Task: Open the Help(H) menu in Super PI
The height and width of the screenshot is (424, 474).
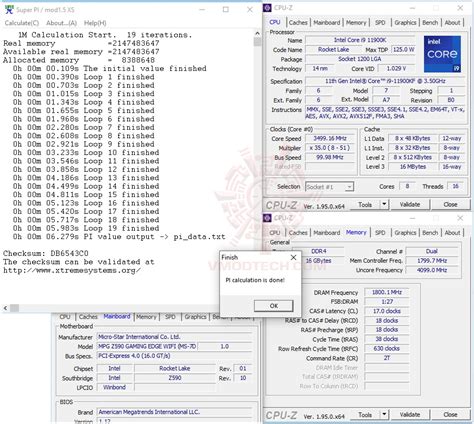Action: (x=95, y=23)
